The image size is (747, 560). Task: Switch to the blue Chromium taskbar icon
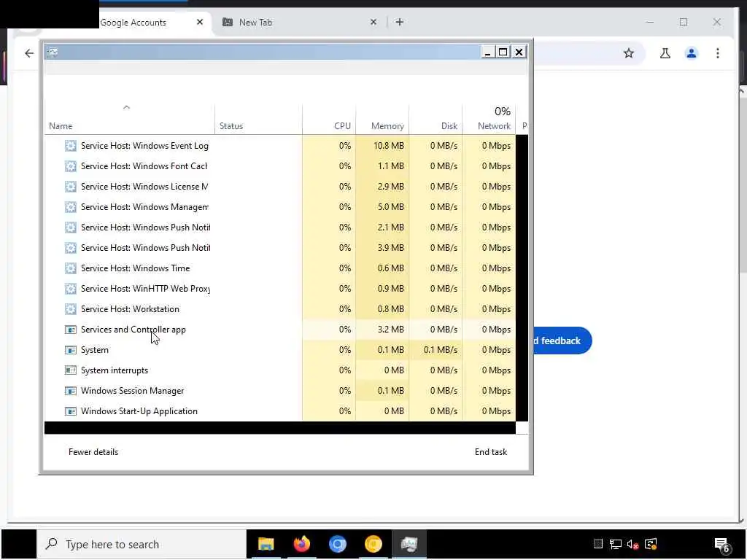(337, 544)
